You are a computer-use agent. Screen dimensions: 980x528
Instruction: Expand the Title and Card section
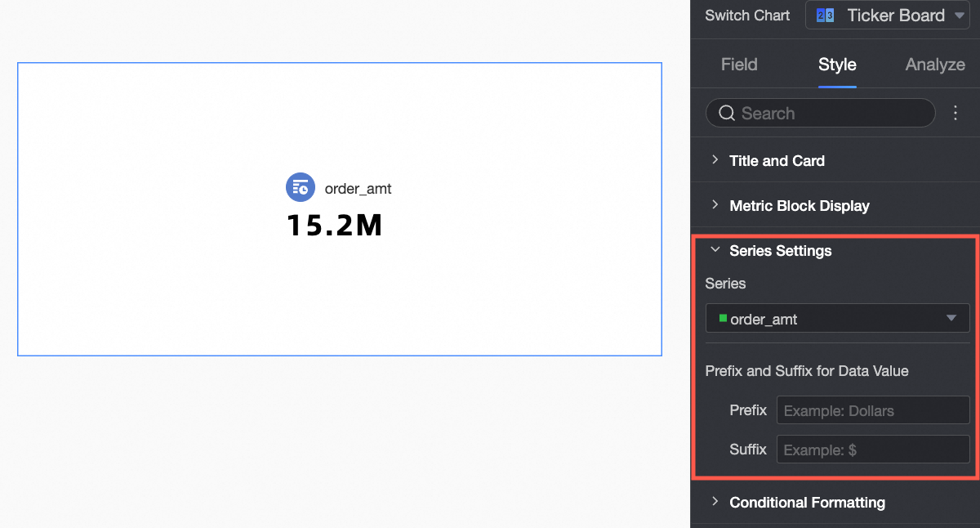pos(834,161)
